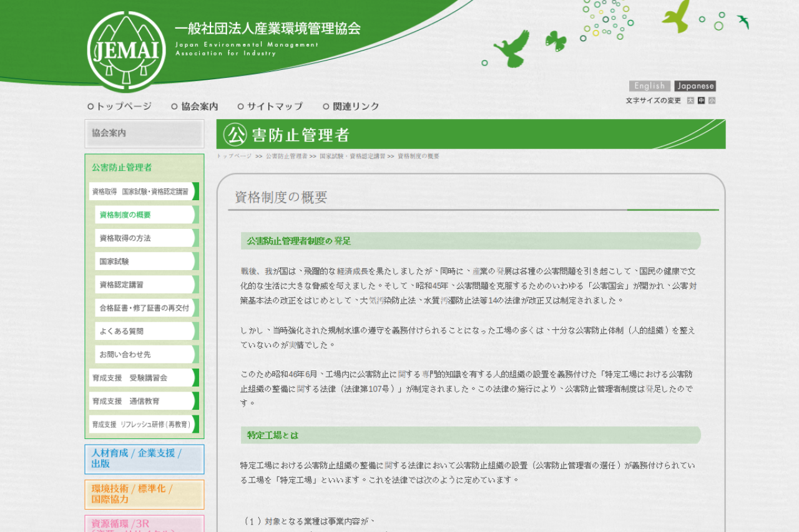Screen dimensions: 799x532
Task: Open 資源循環/3R category banner
Action: (144, 524)
